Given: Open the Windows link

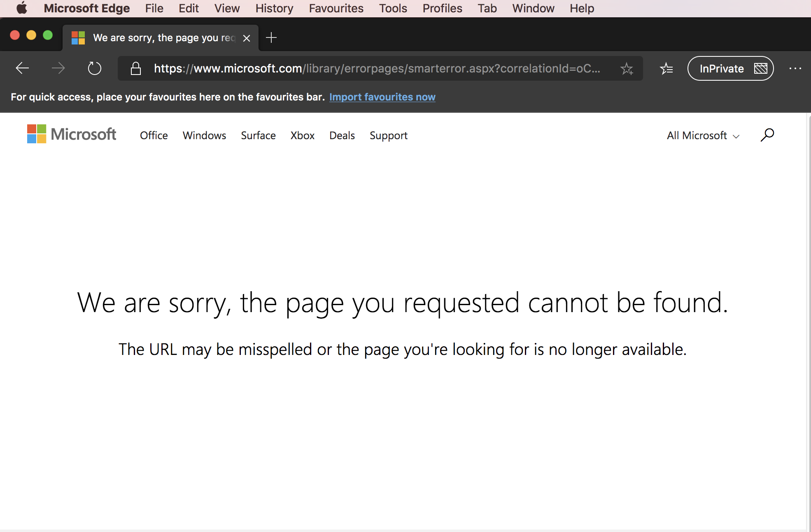Looking at the screenshot, I should [204, 135].
